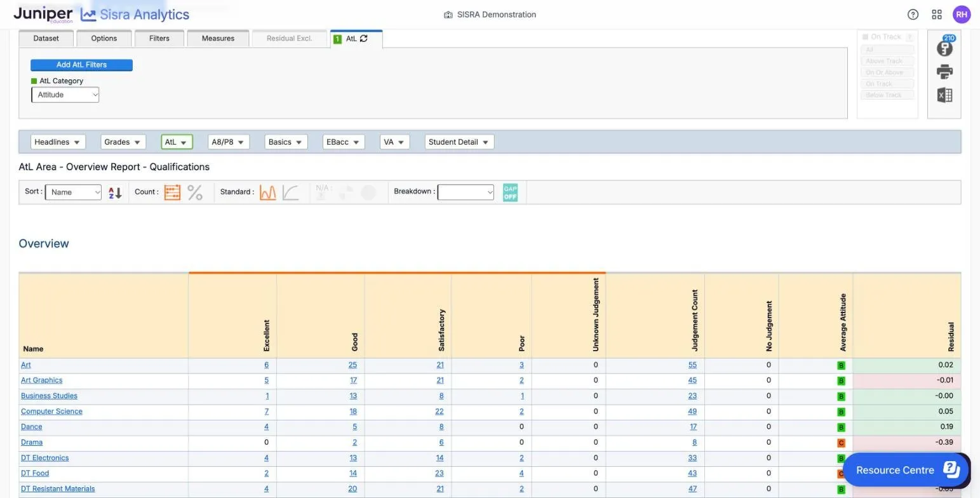The width and height of the screenshot is (980, 498).
Task: Switch Count to abacus number view
Action: click(172, 192)
